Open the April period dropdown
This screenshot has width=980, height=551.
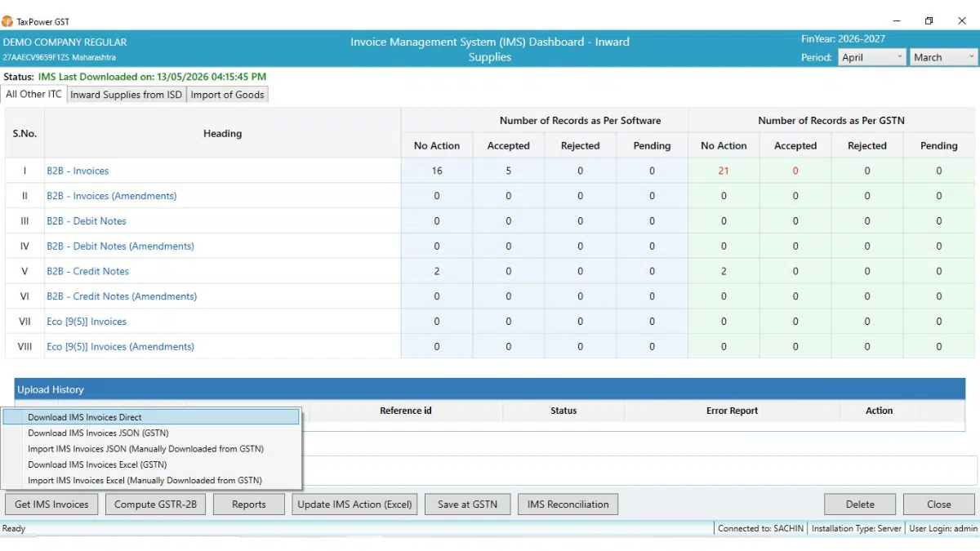(872, 57)
